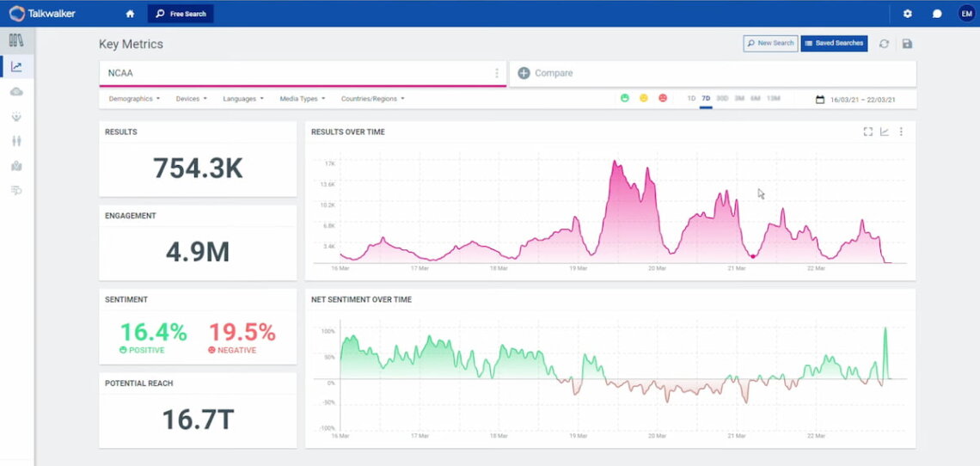Screen dimensions: 980x466
Task: Click the New Search button
Action: click(769, 43)
